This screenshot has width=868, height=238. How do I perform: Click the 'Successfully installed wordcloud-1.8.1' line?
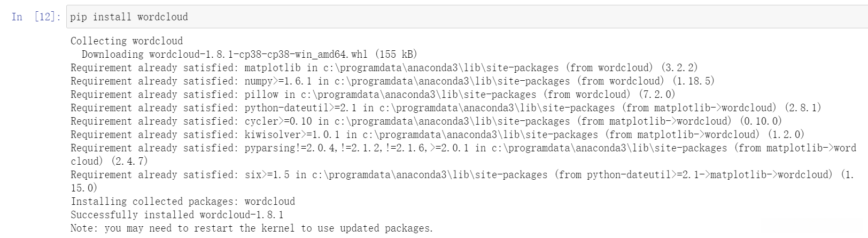pyautogui.click(x=177, y=215)
